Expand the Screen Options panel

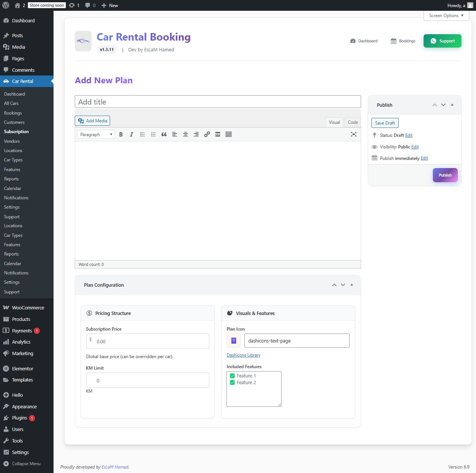[x=446, y=16]
